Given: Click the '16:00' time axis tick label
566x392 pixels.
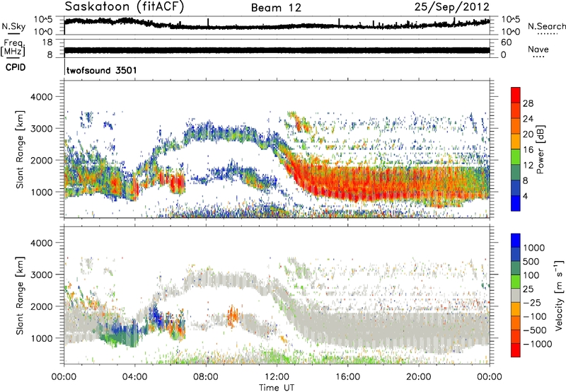Looking at the screenshot, I should pos(347,377).
